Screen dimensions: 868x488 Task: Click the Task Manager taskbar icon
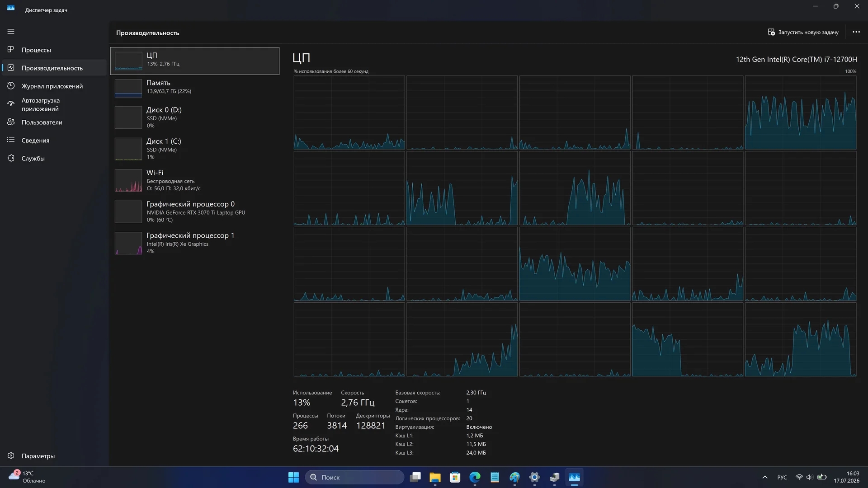point(574,477)
